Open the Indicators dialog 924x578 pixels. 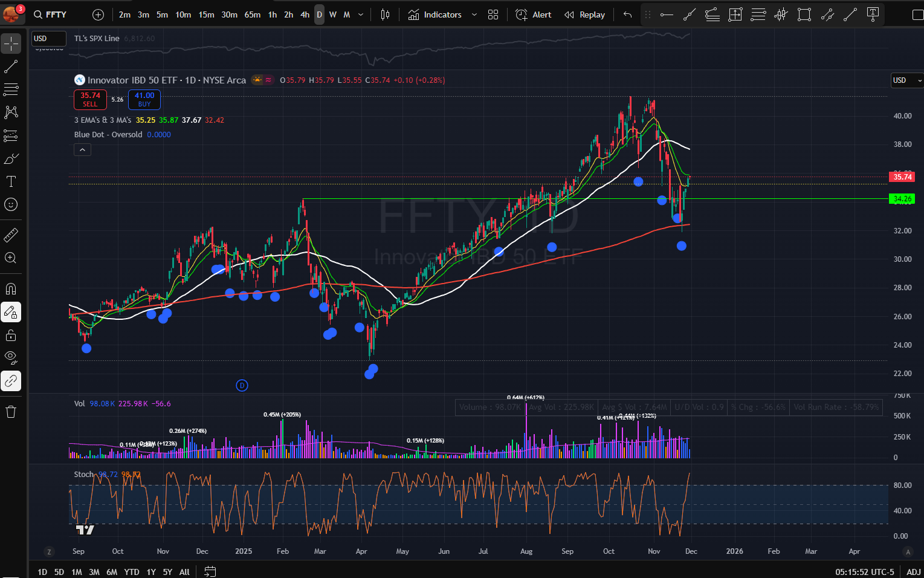(x=435, y=15)
